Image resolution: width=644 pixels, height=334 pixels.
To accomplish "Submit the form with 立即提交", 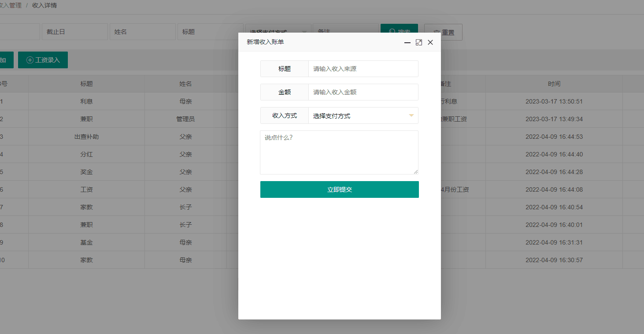I will (x=339, y=189).
